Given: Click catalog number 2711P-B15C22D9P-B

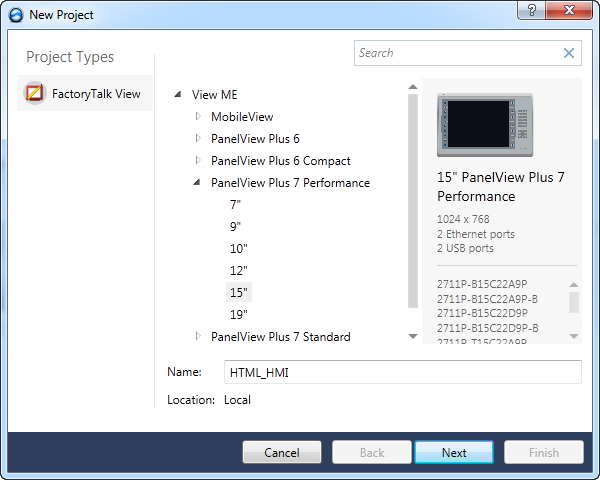Looking at the screenshot, I should (488, 328).
